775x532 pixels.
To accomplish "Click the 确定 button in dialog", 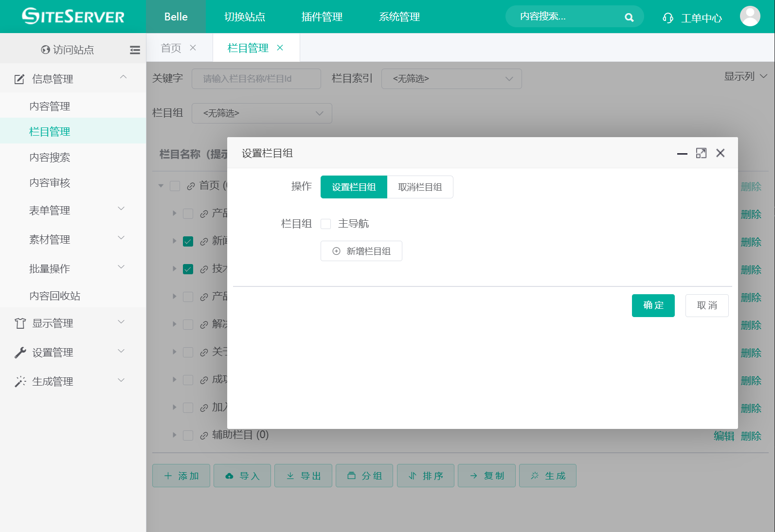I will 653,305.
